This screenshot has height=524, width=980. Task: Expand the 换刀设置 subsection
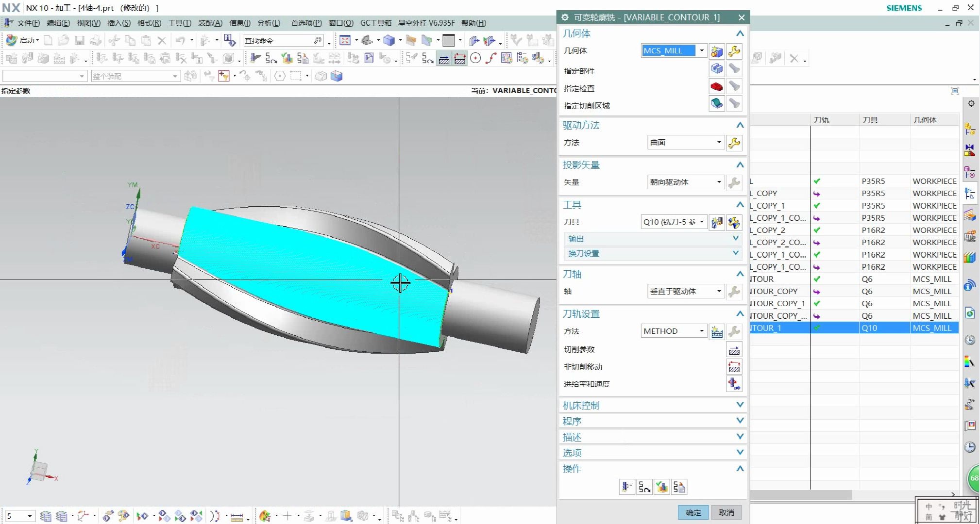pyautogui.click(x=735, y=253)
